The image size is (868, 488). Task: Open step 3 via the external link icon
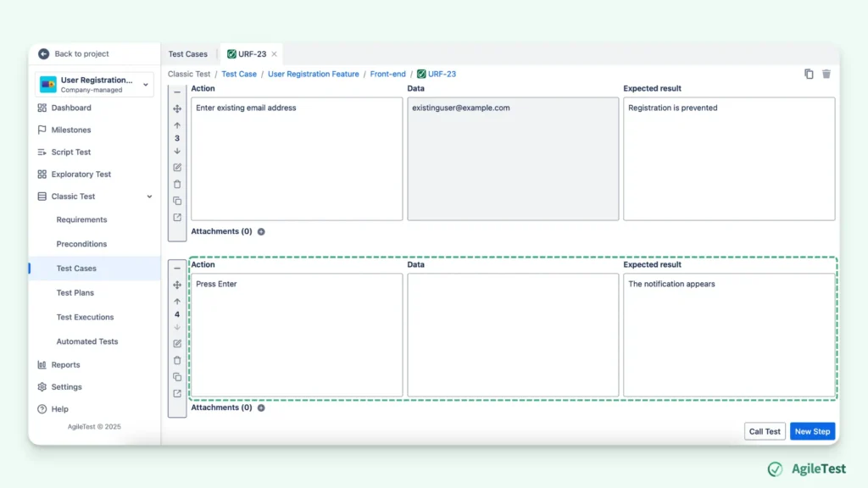[177, 218]
